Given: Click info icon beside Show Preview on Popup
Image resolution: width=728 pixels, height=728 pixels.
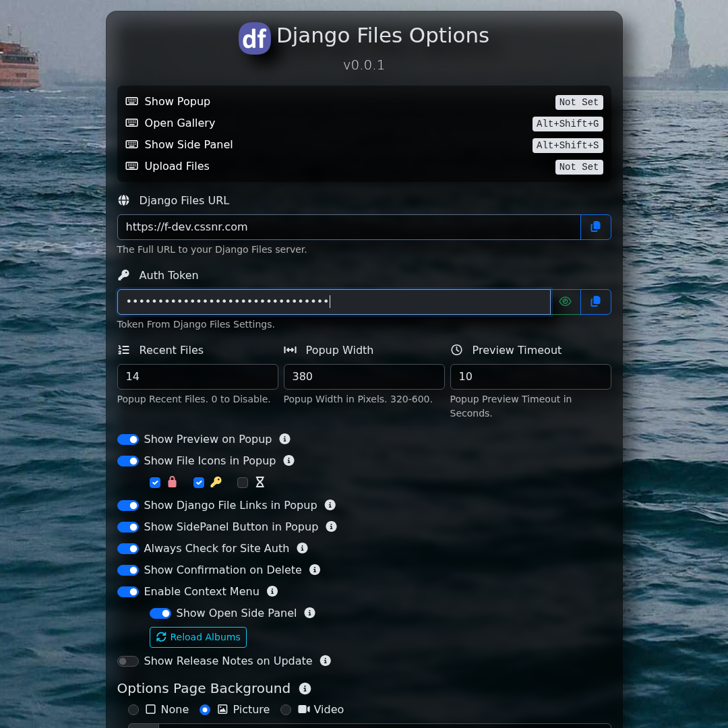Looking at the screenshot, I should click(285, 439).
